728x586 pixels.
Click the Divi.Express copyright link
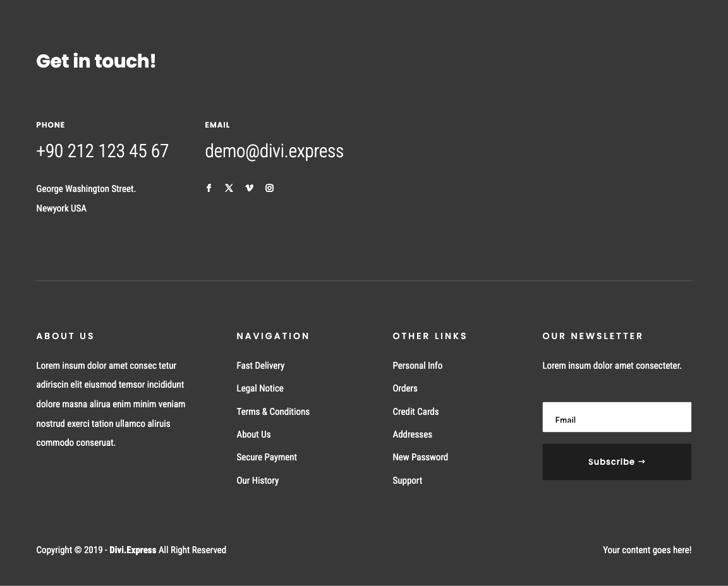point(133,550)
